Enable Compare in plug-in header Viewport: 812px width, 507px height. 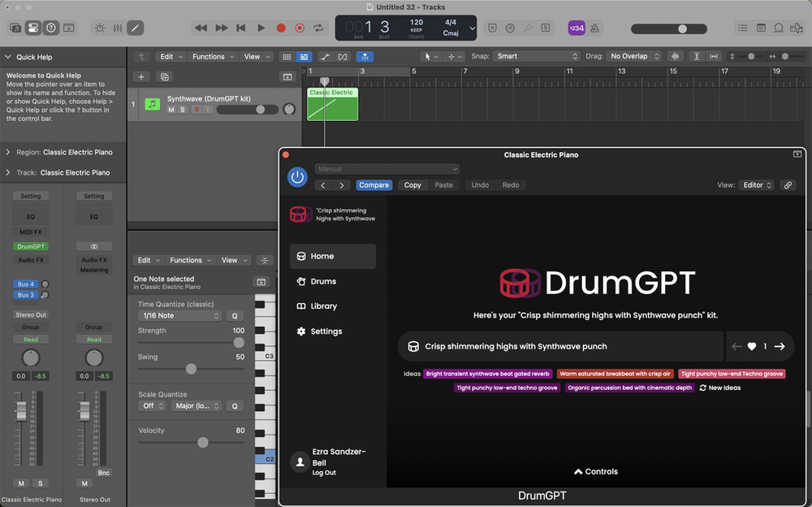374,185
